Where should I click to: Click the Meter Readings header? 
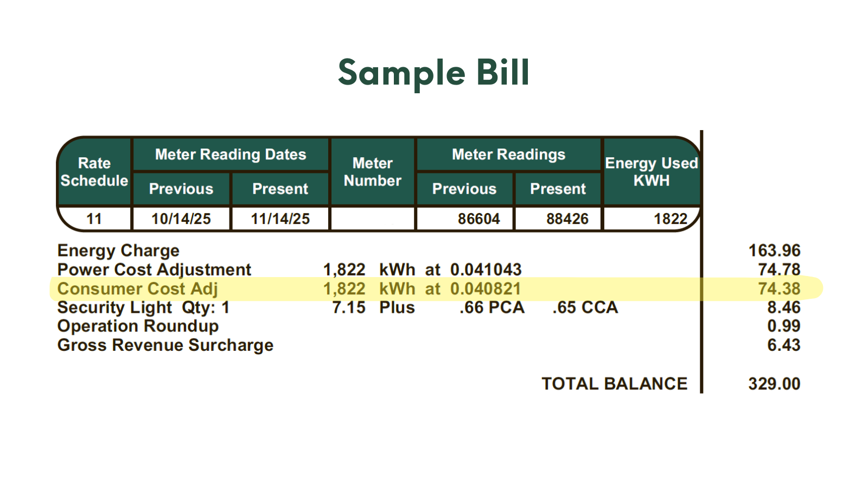pyautogui.click(x=508, y=155)
